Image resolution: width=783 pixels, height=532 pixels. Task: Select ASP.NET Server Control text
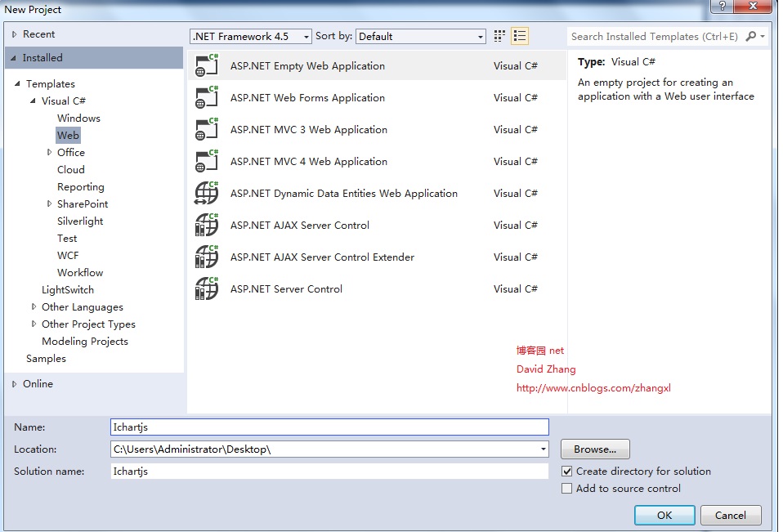click(x=286, y=289)
